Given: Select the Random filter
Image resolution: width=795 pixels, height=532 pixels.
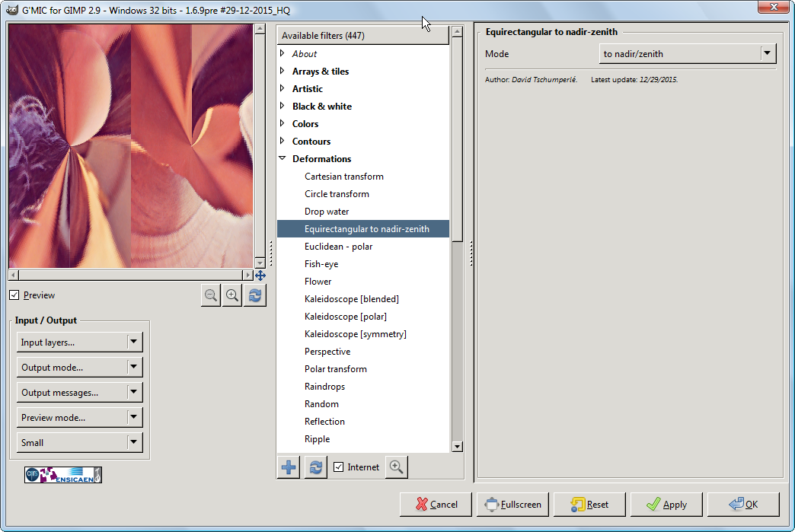Looking at the screenshot, I should [x=363, y=404].
